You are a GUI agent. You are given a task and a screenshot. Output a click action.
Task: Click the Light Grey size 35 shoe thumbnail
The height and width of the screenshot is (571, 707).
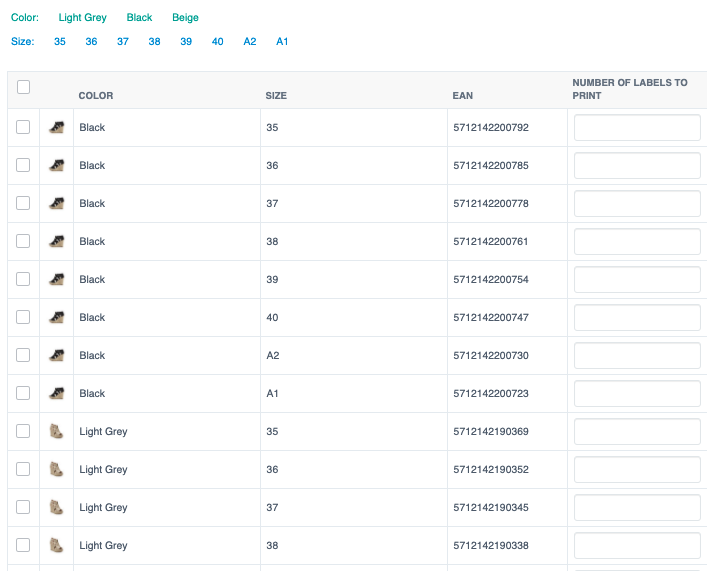(57, 432)
